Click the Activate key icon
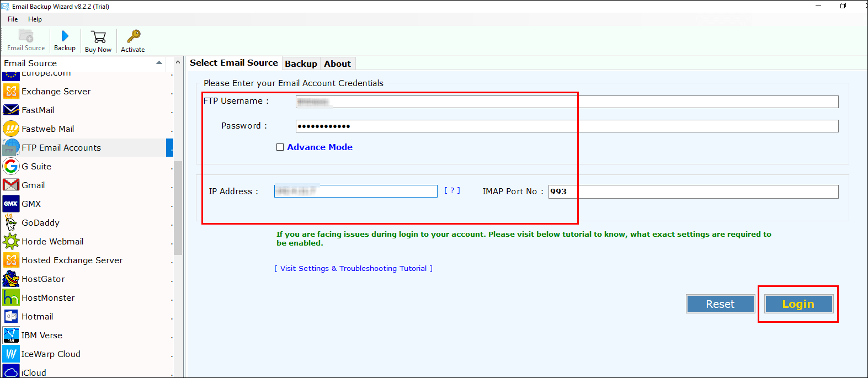This screenshot has height=378, width=868. (134, 36)
